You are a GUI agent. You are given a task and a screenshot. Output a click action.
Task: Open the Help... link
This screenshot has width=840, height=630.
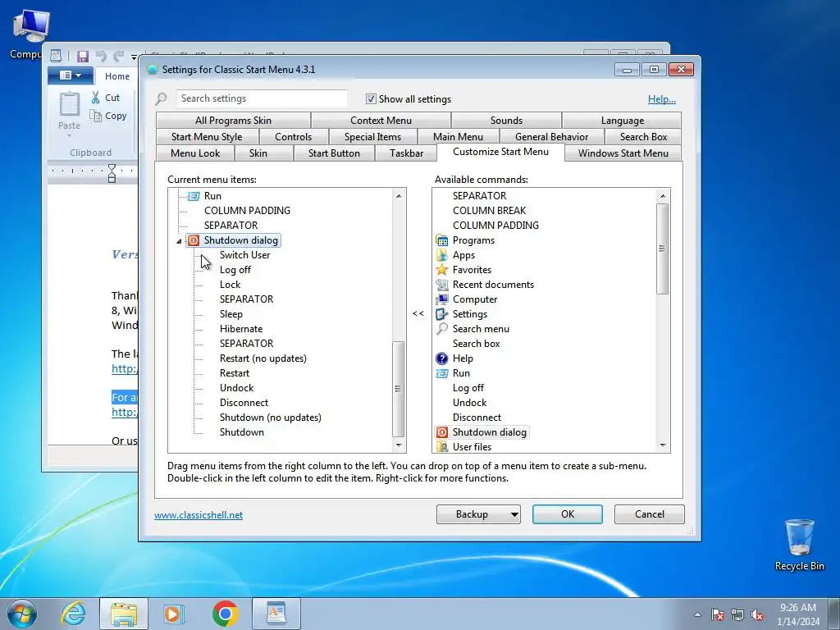[x=662, y=99]
